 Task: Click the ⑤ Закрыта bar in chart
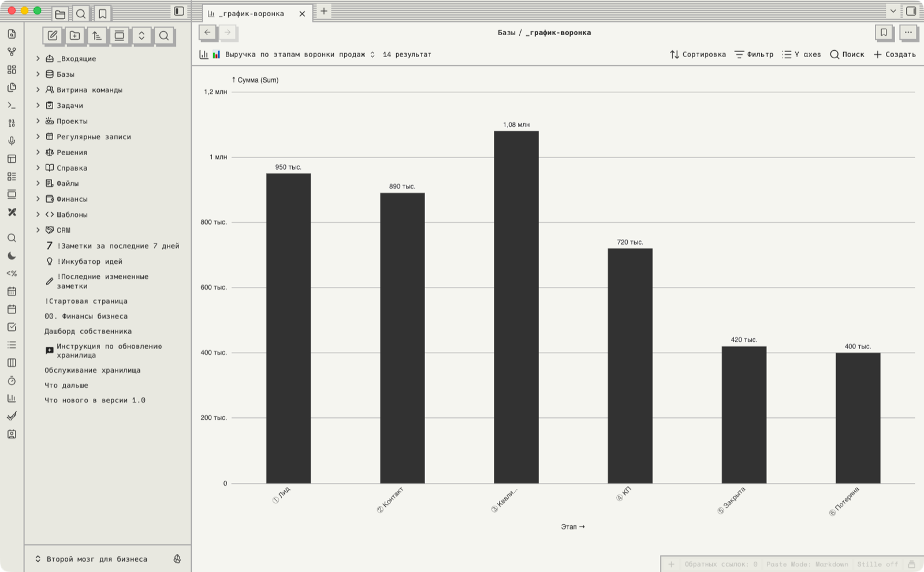pos(744,415)
